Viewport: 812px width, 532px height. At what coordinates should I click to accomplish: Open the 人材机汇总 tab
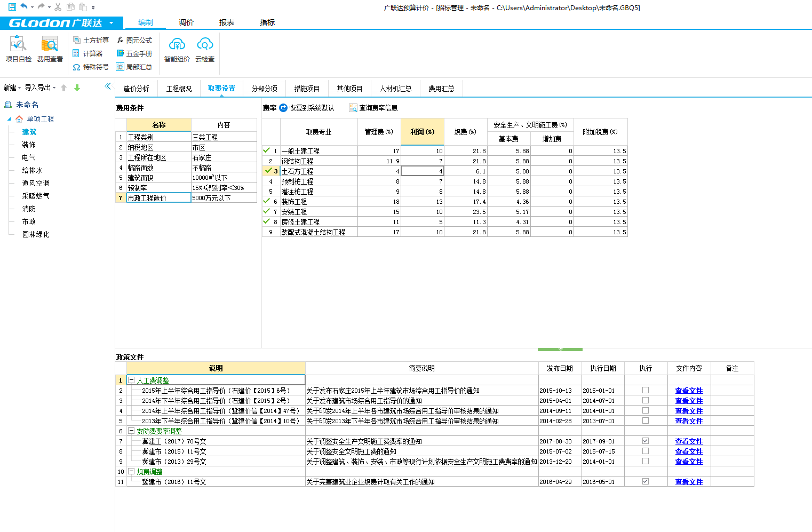point(395,89)
